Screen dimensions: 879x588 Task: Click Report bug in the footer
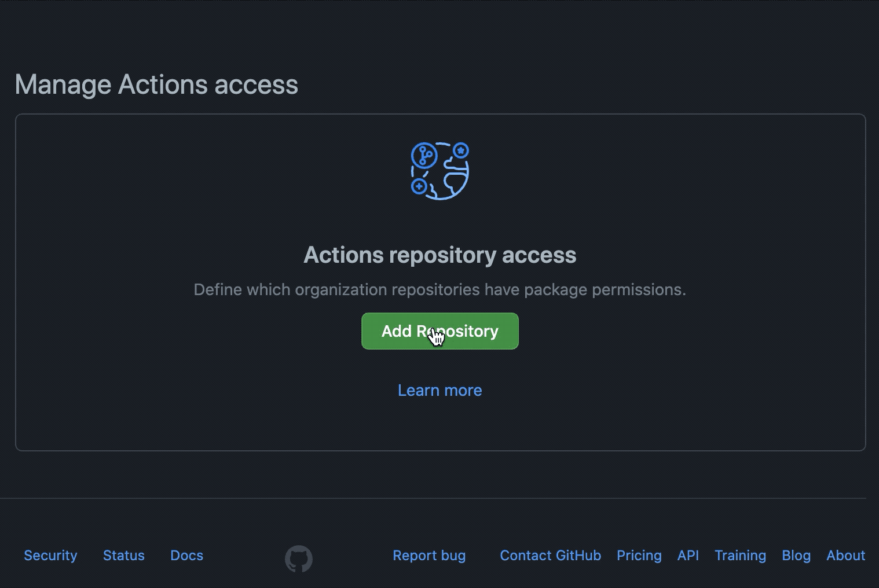click(x=429, y=556)
